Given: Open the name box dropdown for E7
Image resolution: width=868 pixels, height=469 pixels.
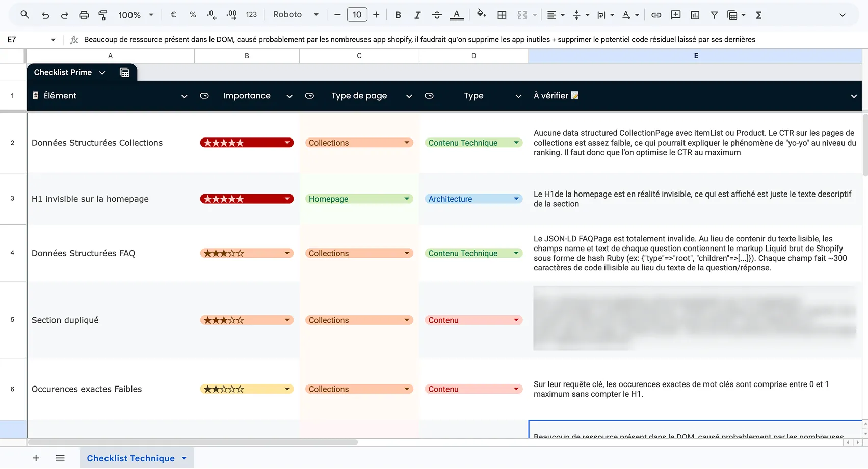Looking at the screenshot, I should [53, 39].
